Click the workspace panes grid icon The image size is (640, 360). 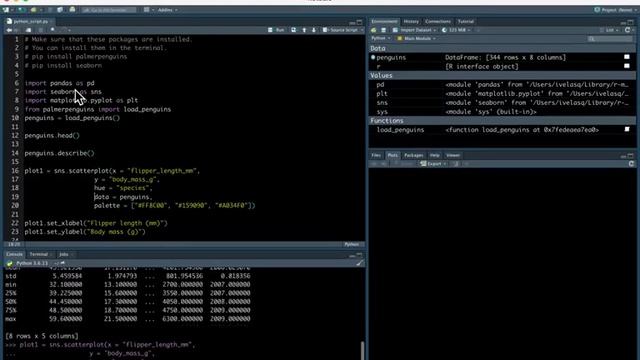[147, 10]
